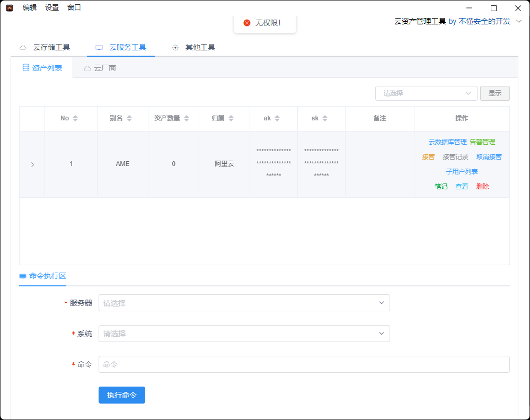This screenshot has width=530, height=420.
Task: Open the 请选择 filter dropdown near 显示
Action: [x=426, y=93]
